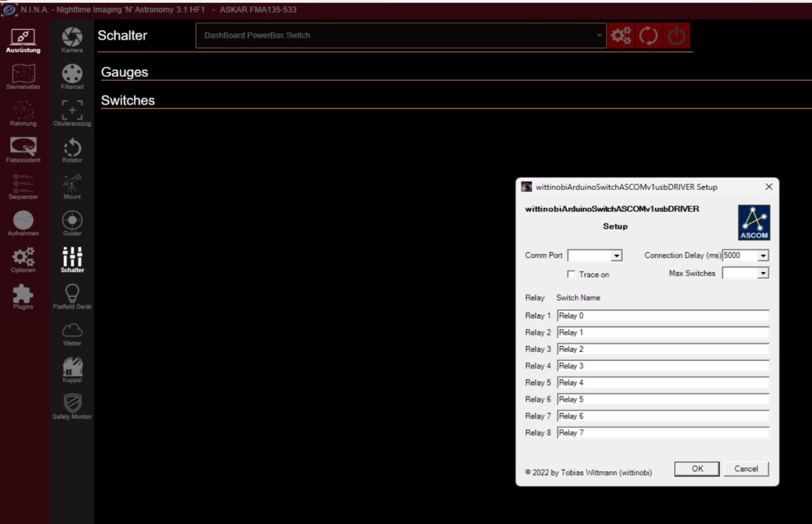812x524 pixels.
Task: Edit the Relay 6 switch name field
Action: pyautogui.click(x=663, y=400)
